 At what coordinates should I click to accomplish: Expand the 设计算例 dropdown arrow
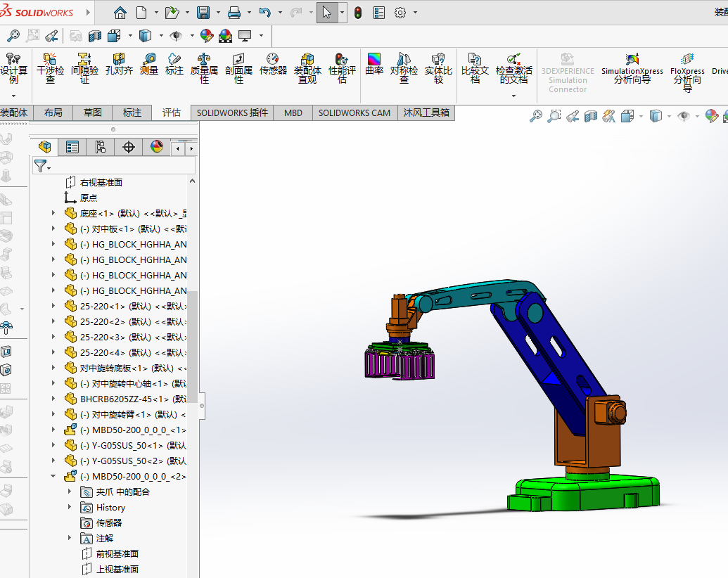13,96
